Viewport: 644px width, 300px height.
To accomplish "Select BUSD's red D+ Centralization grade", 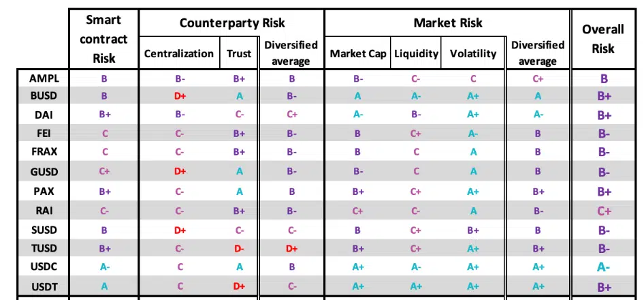I will click(180, 96).
